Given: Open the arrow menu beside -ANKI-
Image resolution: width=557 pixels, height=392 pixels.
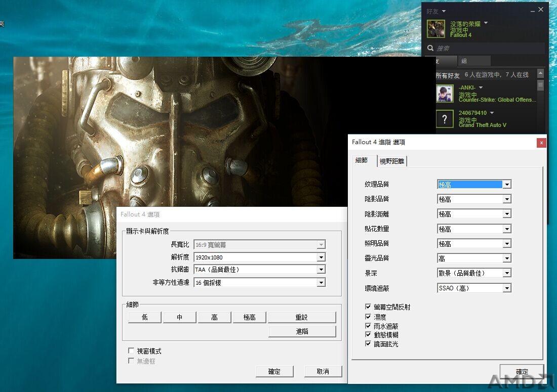Looking at the screenshot, I should pyautogui.click(x=481, y=88).
